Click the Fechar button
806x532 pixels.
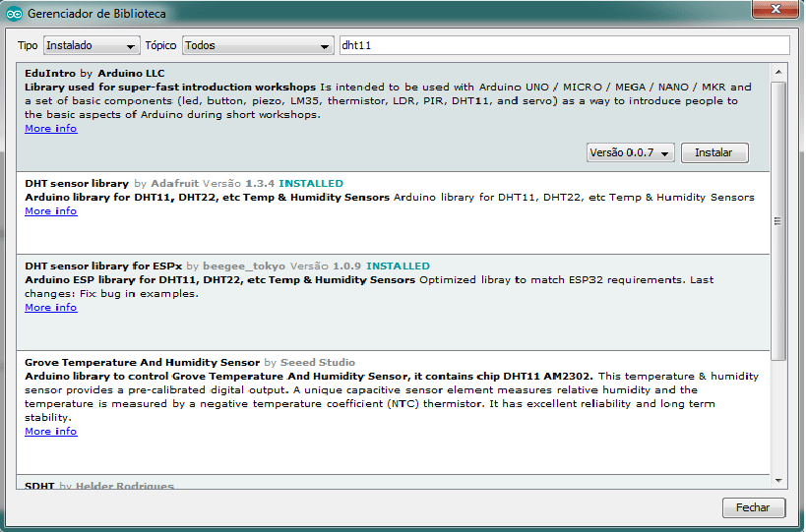(x=754, y=507)
